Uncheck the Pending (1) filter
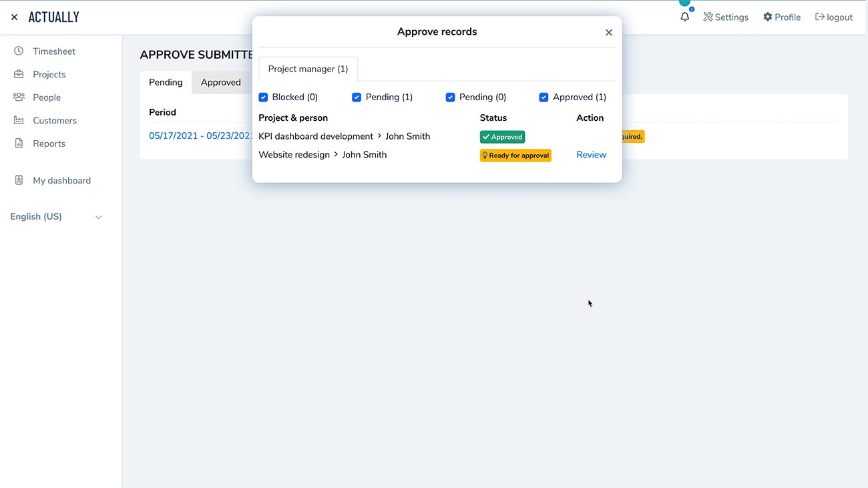 tap(357, 97)
